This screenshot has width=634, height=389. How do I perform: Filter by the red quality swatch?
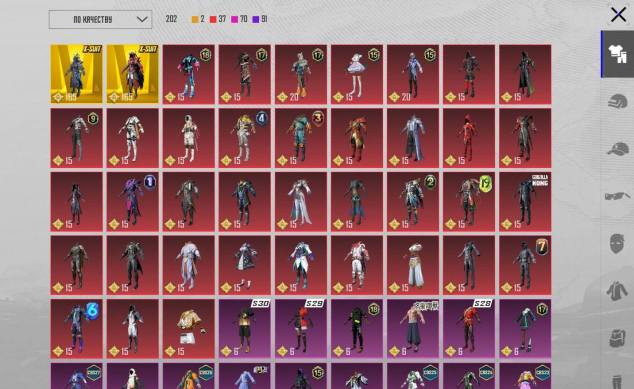point(213,19)
